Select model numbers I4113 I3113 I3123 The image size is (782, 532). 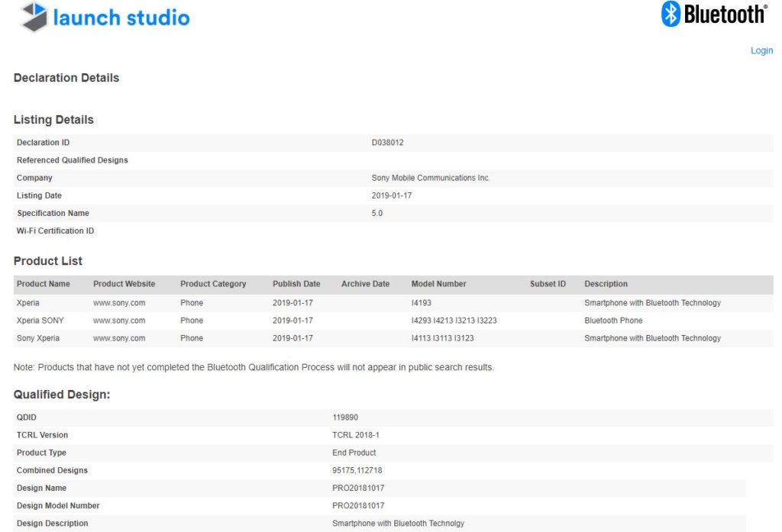(442, 339)
